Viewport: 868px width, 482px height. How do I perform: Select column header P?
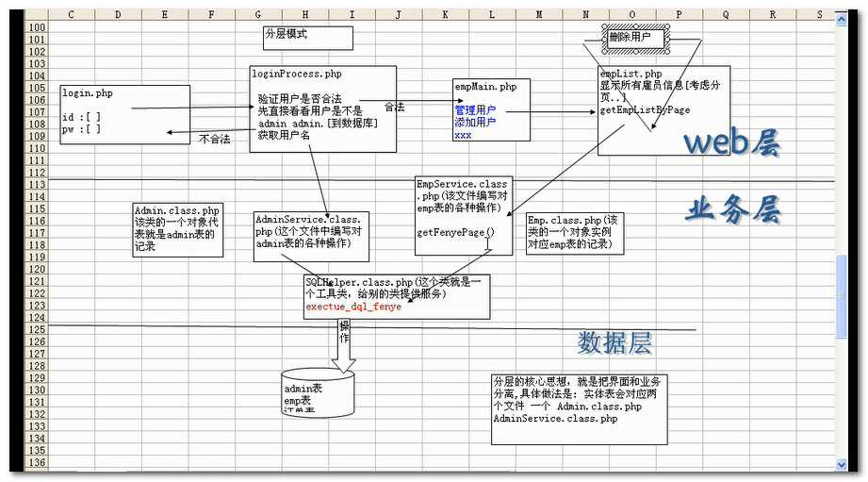pos(680,15)
